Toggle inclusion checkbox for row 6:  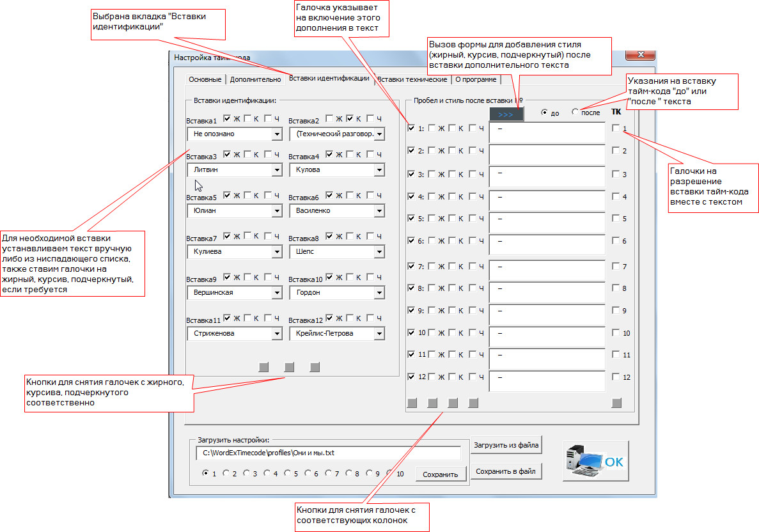411,240
